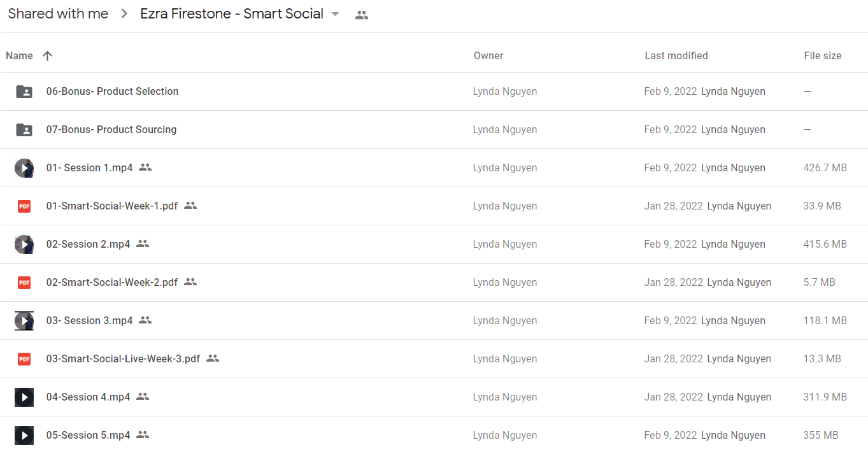
Task: Select the 02-Session 2.mp4 file name
Action: tap(88, 245)
